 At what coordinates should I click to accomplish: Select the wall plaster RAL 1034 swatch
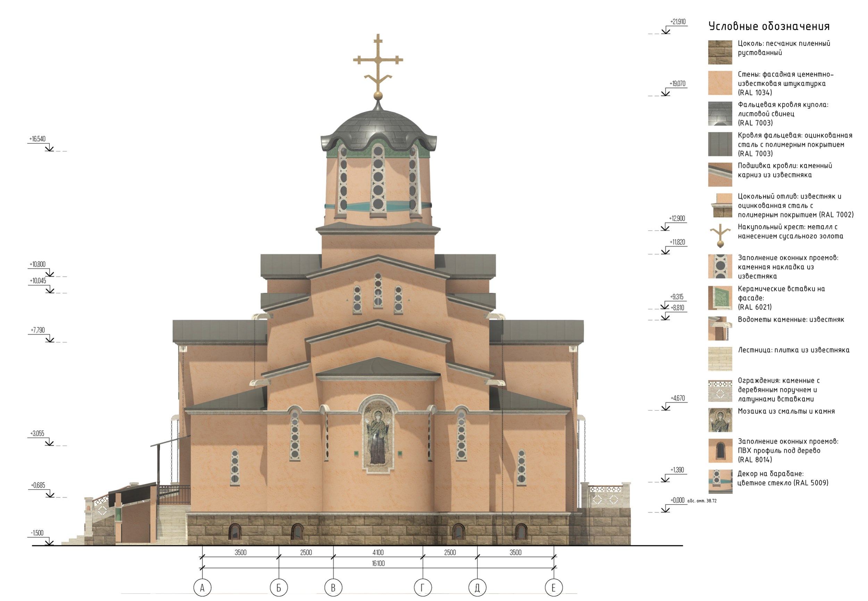(720, 83)
